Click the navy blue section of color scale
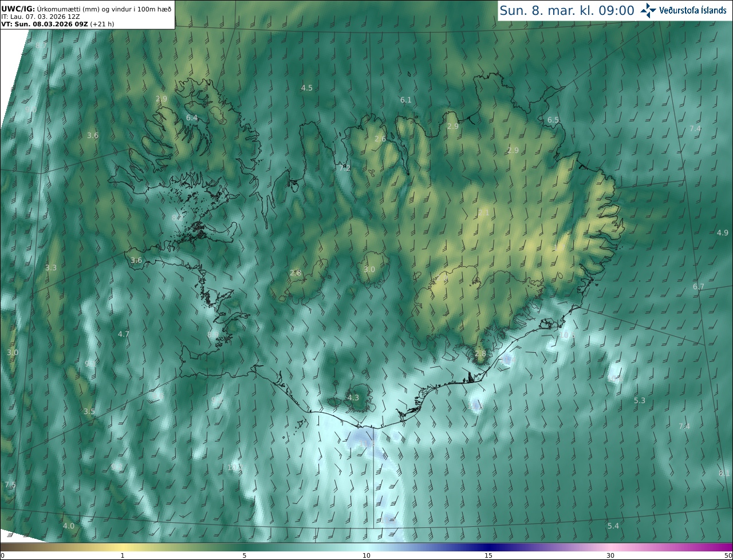 (490, 547)
